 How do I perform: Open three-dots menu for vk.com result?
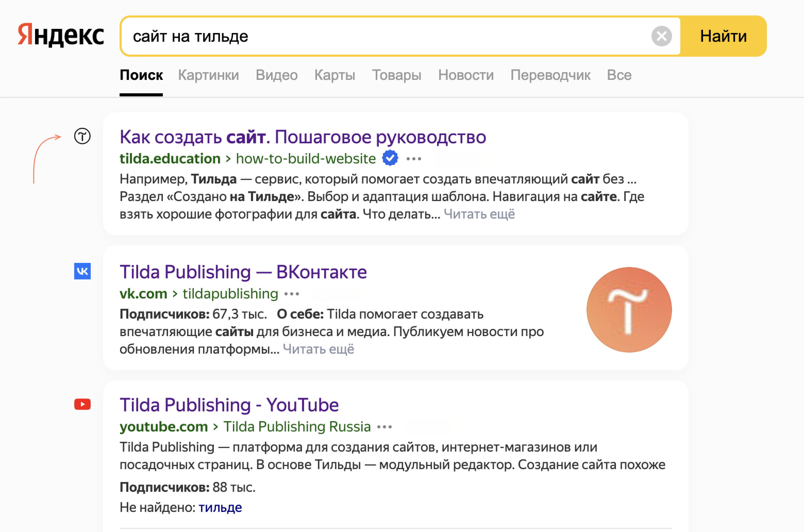(x=292, y=294)
